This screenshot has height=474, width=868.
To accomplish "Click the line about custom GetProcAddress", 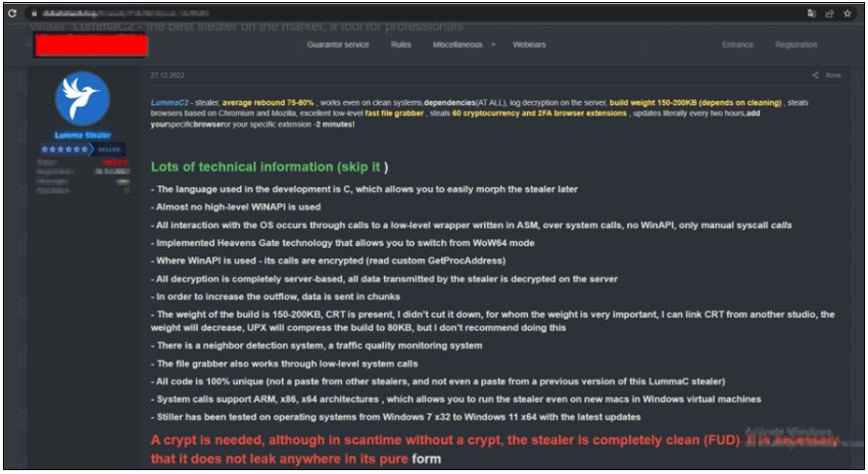I will 329,260.
